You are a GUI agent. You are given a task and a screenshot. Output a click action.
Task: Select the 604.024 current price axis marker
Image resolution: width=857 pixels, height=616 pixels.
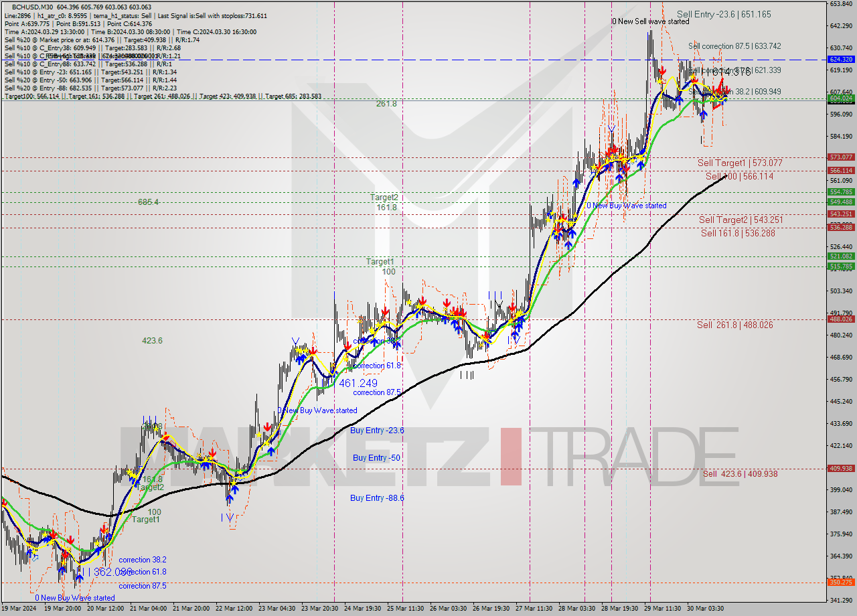[x=841, y=98]
